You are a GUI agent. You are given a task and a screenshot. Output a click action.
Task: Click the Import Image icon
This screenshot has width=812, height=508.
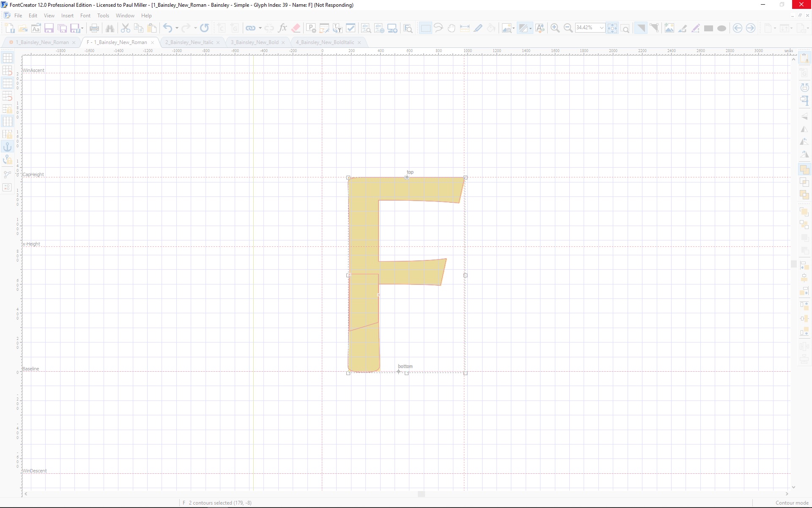click(x=669, y=28)
